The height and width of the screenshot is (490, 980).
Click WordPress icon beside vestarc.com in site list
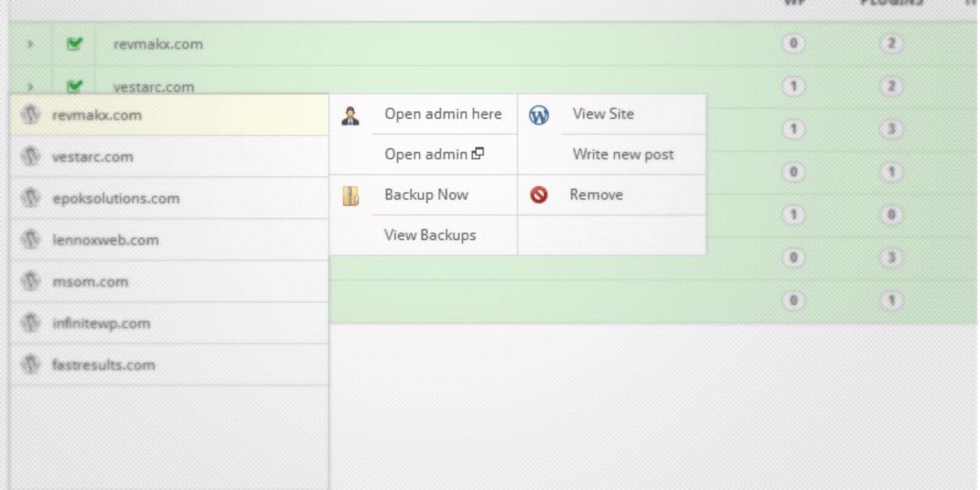[30, 156]
